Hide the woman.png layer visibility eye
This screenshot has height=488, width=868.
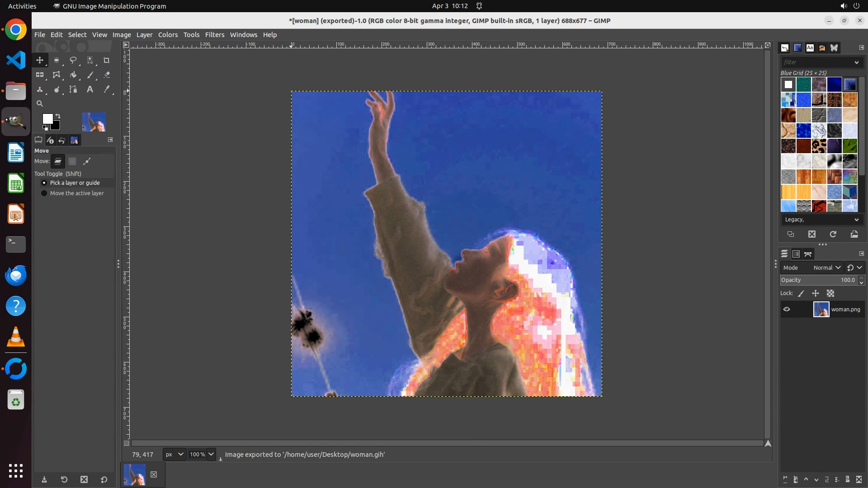787,310
